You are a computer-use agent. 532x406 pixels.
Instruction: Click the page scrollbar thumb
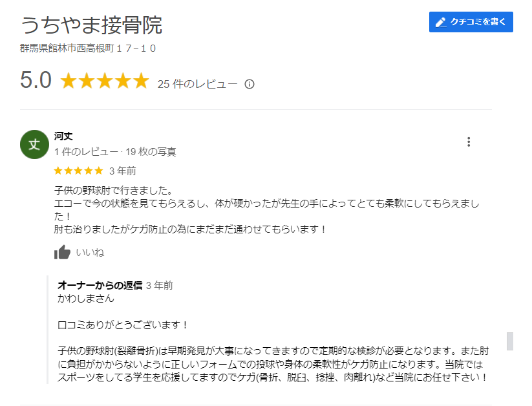(x=509, y=341)
